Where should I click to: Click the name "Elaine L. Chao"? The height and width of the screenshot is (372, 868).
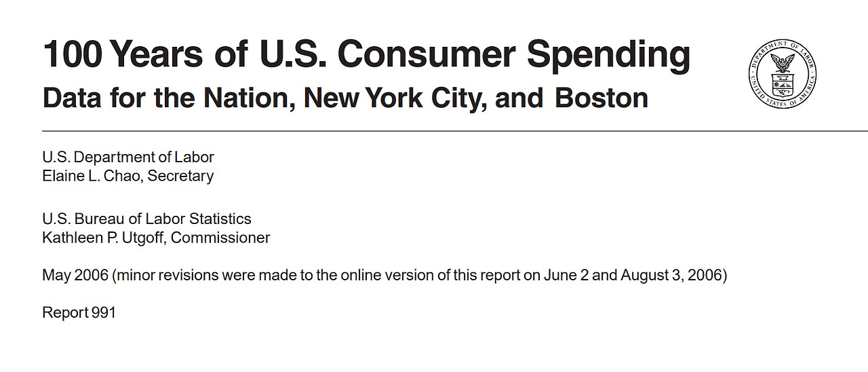92,176
